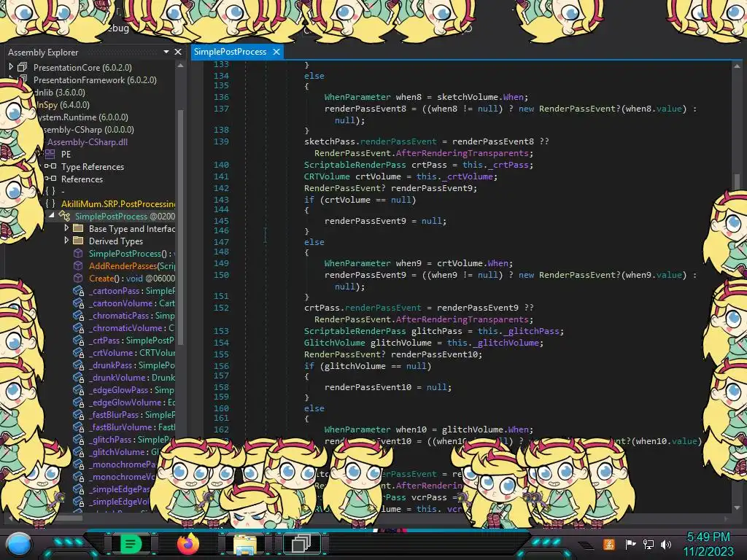Click line number 147 in the gutter
Viewport: 747px width, 560px height.
[x=221, y=241]
